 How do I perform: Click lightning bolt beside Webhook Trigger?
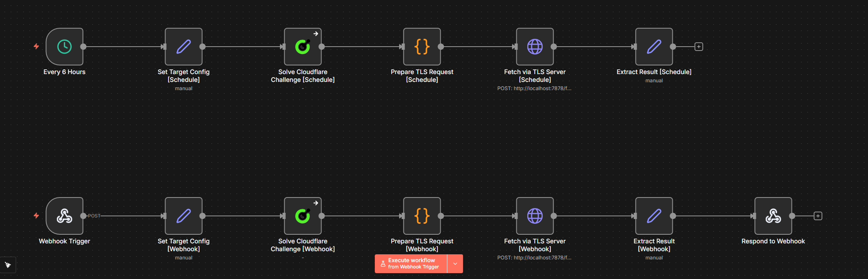click(36, 216)
